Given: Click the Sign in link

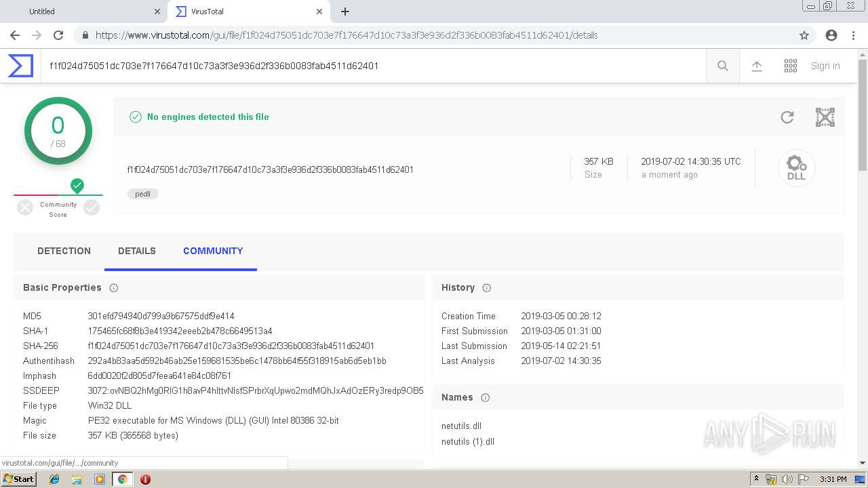Looking at the screenshot, I should (825, 66).
